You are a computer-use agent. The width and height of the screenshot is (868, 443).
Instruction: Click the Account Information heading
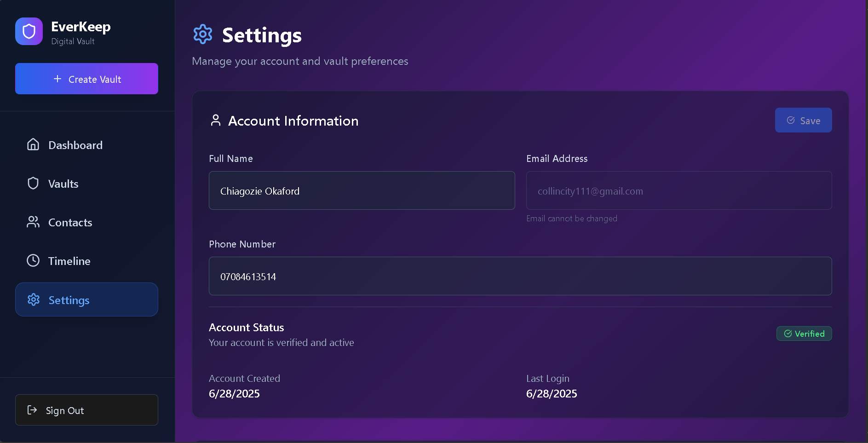(x=293, y=121)
